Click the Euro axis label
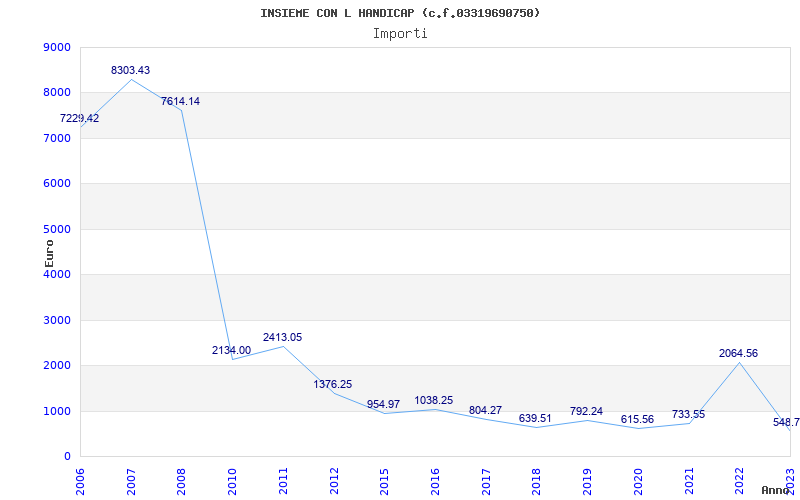The image size is (800, 500). pos(49,253)
